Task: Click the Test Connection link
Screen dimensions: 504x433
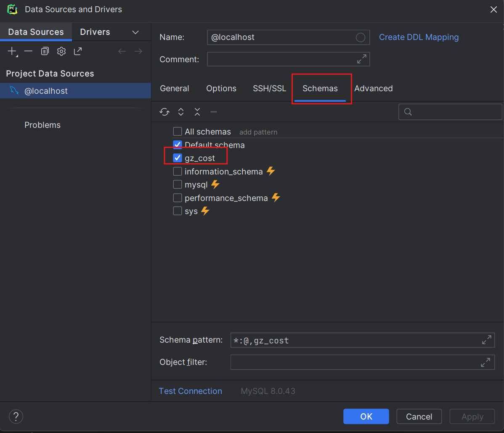Action: tap(191, 391)
